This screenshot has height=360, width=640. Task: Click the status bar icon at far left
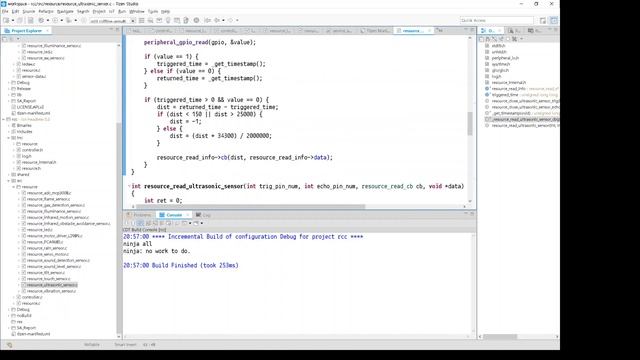[x=9, y=345]
